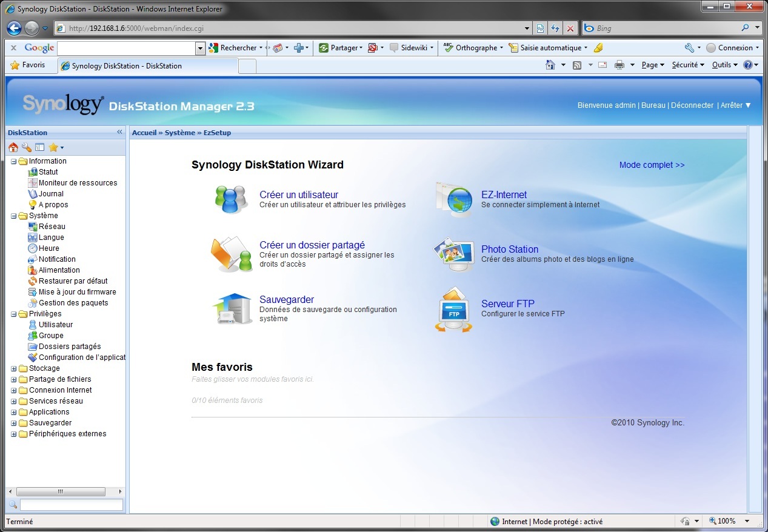This screenshot has height=532, width=768.
Task: Click the highlighter icon in Google toolbar
Action: coord(598,48)
